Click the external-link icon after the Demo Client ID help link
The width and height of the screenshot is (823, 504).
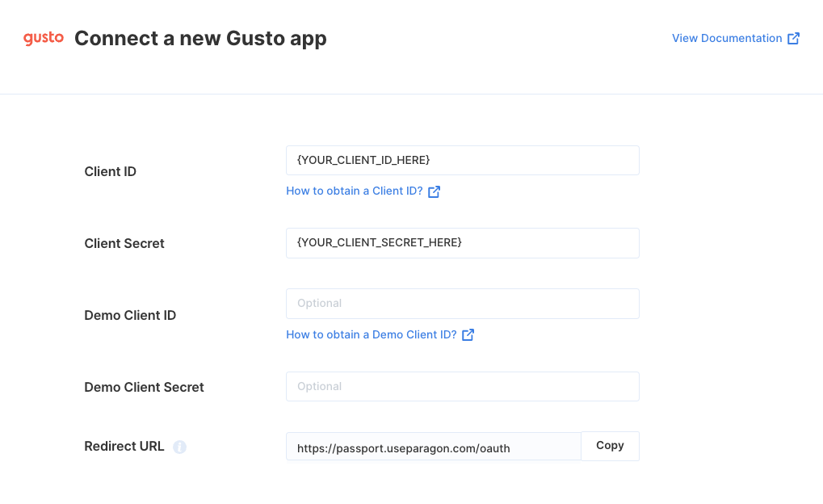[x=468, y=335]
